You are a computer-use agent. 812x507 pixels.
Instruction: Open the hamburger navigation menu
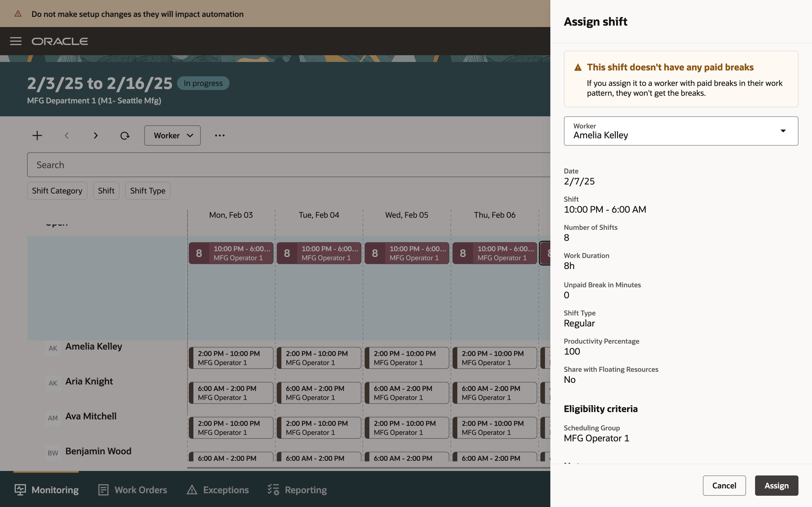(x=16, y=41)
